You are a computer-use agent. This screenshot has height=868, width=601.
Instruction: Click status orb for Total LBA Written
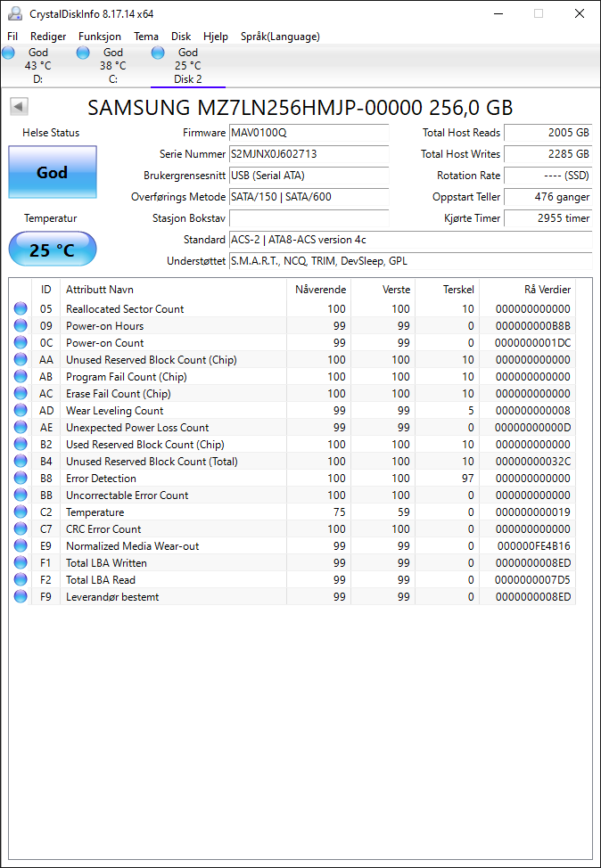coord(21,563)
